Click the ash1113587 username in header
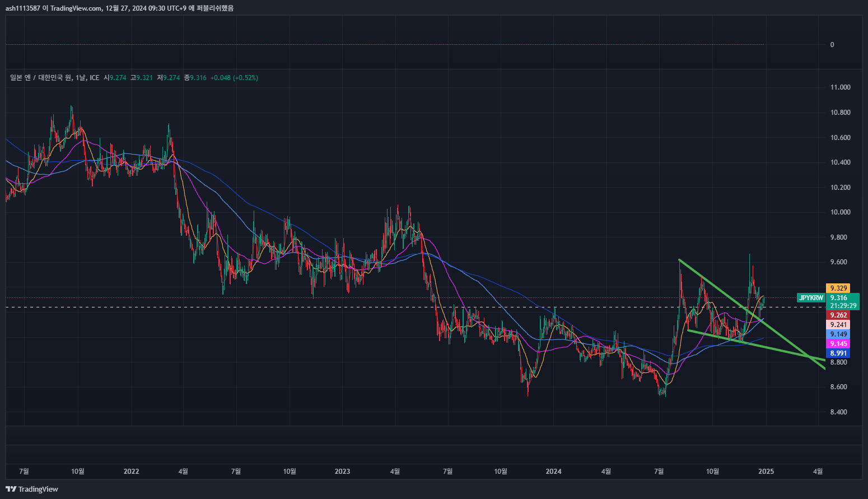This screenshot has height=499, width=868. click(22, 8)
